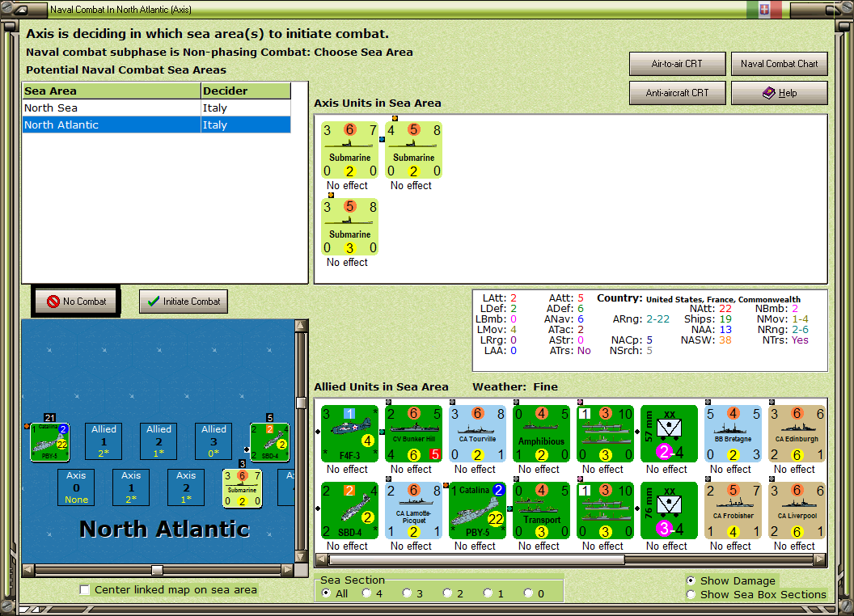Select the CA Liverpool cruiser counter
The height and width of the screenshot is (616, 854).
click(x=797, y=510)
